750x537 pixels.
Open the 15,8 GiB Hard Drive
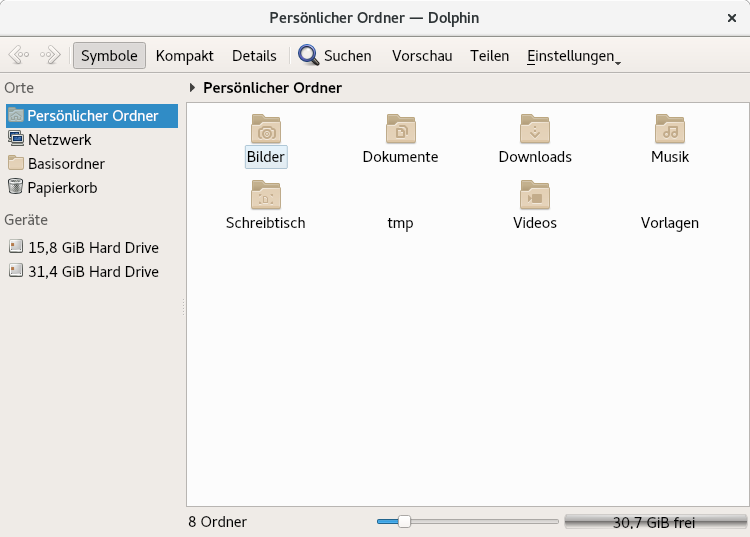tap(93, 247)
